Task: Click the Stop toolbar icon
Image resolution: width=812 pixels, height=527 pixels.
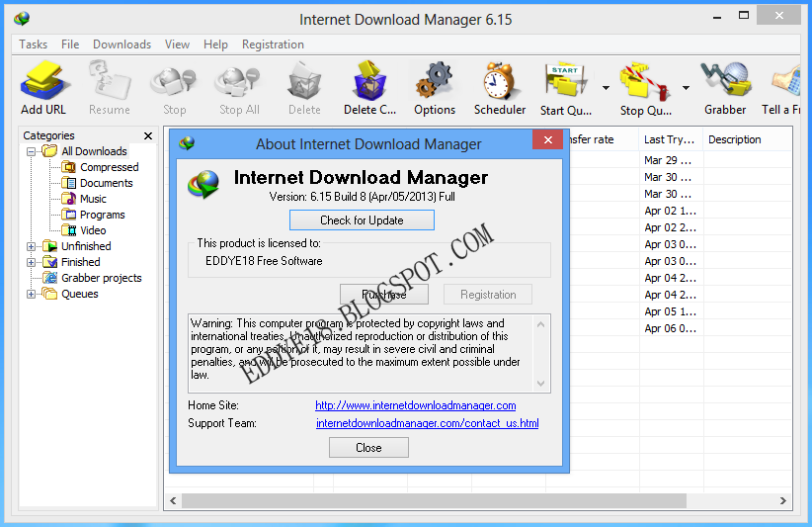Action: coord(174,81)
